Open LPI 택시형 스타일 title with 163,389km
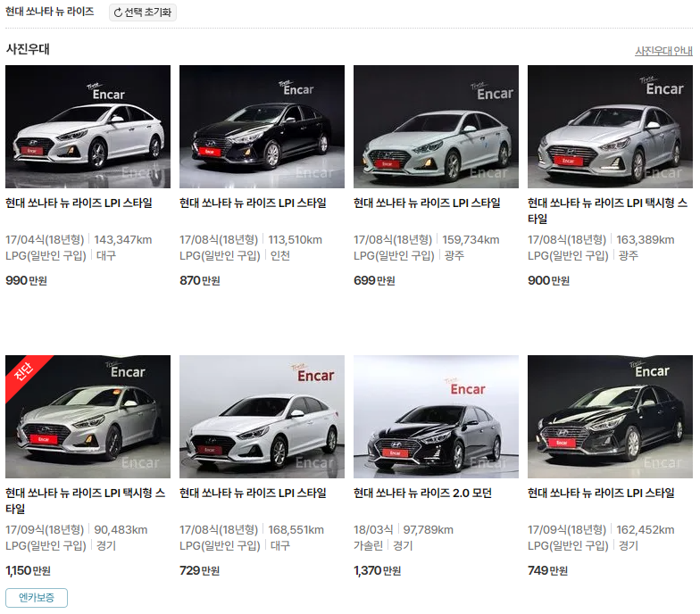Screen dimensions: 700x614 click(x=607, y=211)
